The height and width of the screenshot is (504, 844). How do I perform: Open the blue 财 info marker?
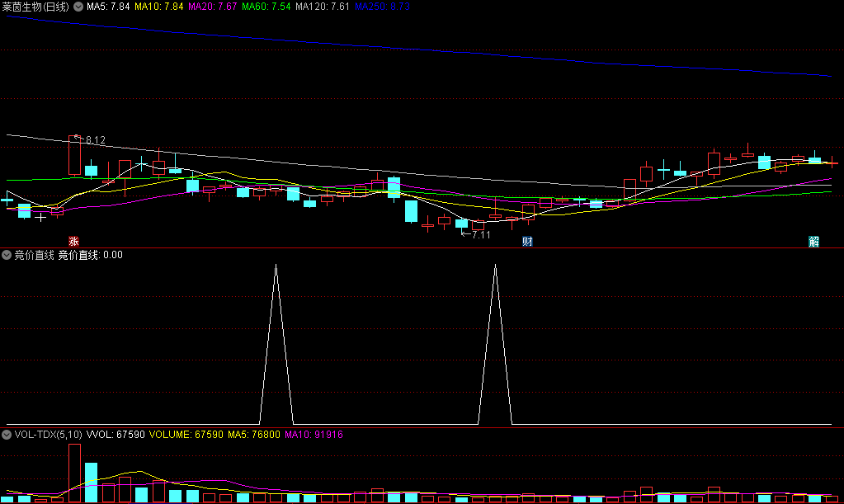[527, 242]
